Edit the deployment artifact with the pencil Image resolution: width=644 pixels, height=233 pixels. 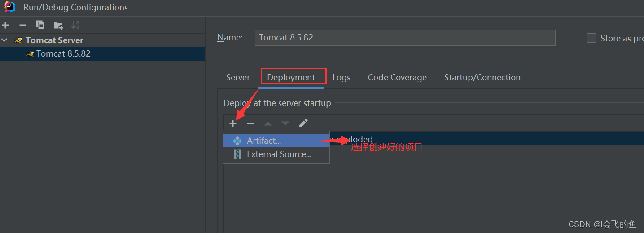tap(303, 123)
